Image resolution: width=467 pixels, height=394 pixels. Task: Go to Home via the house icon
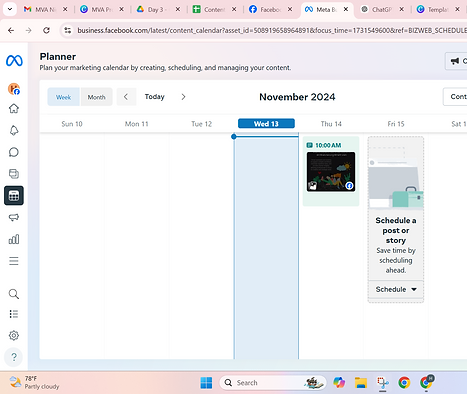[14, 109]
